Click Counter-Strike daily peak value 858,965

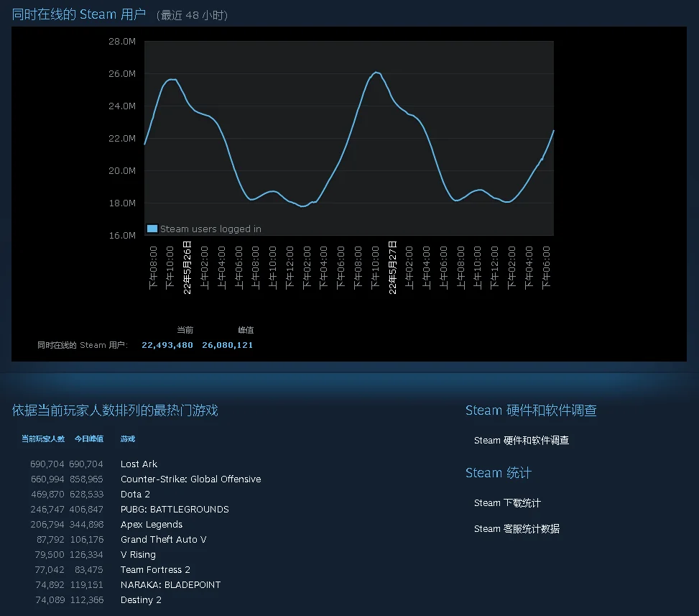pos(86,479)
